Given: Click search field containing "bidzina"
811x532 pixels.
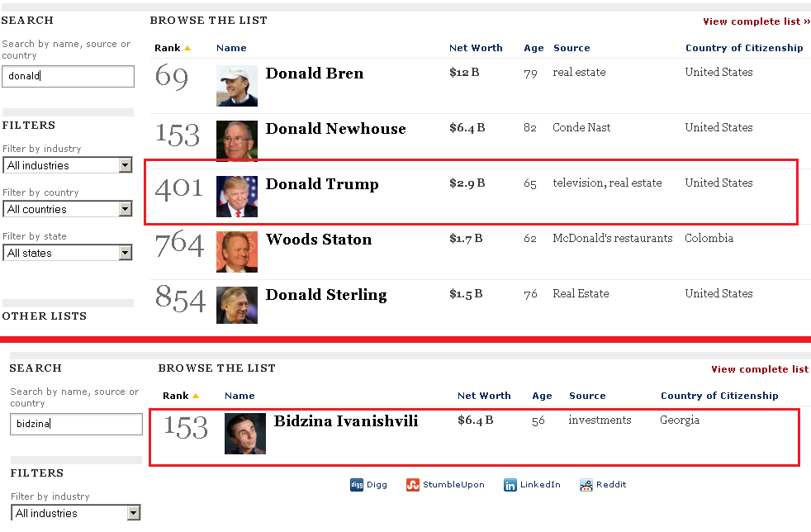Looking at the screenshot, I should pyautogui.click(x=76, y=425).
